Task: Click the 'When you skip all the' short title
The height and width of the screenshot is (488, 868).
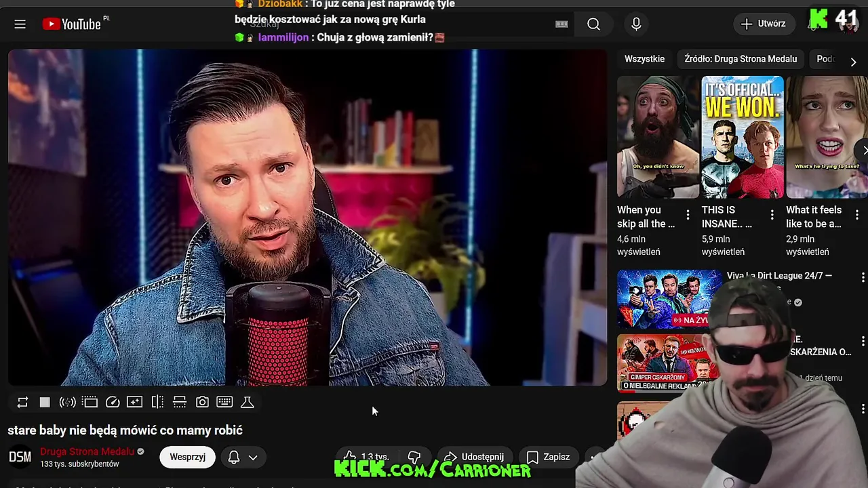Action: click(x=646, y=217)
